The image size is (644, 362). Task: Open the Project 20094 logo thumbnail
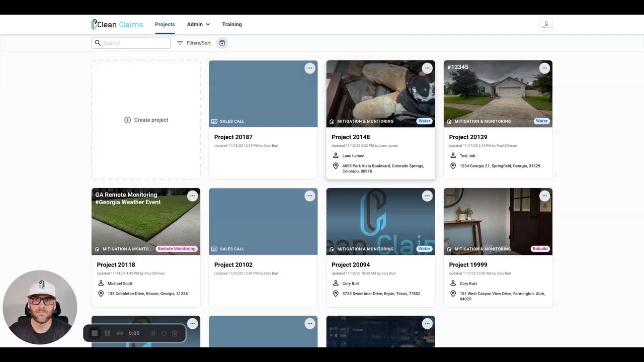(x=380, y=221)
